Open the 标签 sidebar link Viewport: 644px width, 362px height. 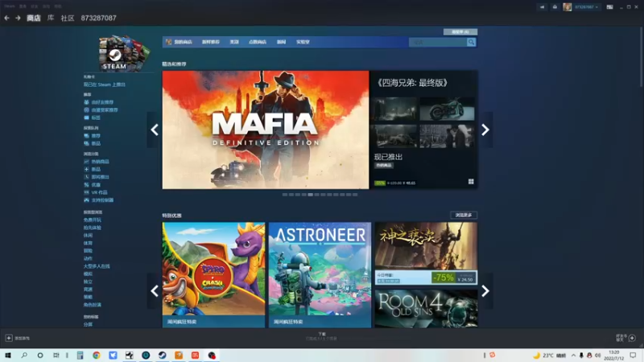pyautogui.click(x=96, y=117)
